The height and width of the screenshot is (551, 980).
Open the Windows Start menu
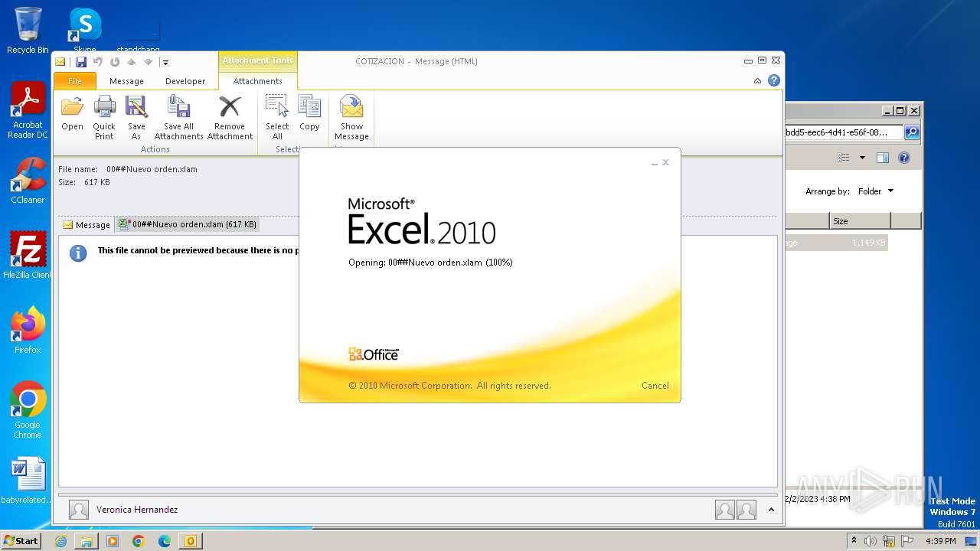click(21, 540)
